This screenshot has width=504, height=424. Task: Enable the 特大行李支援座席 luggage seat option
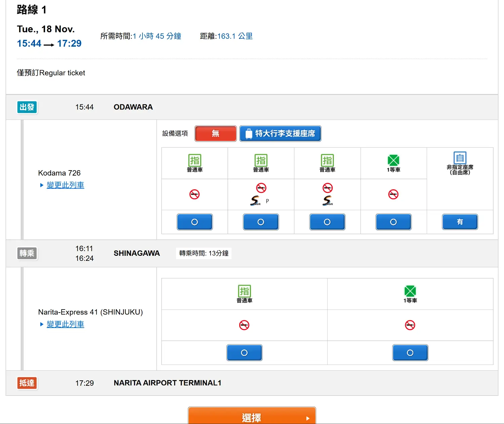(x=280, y=134)
